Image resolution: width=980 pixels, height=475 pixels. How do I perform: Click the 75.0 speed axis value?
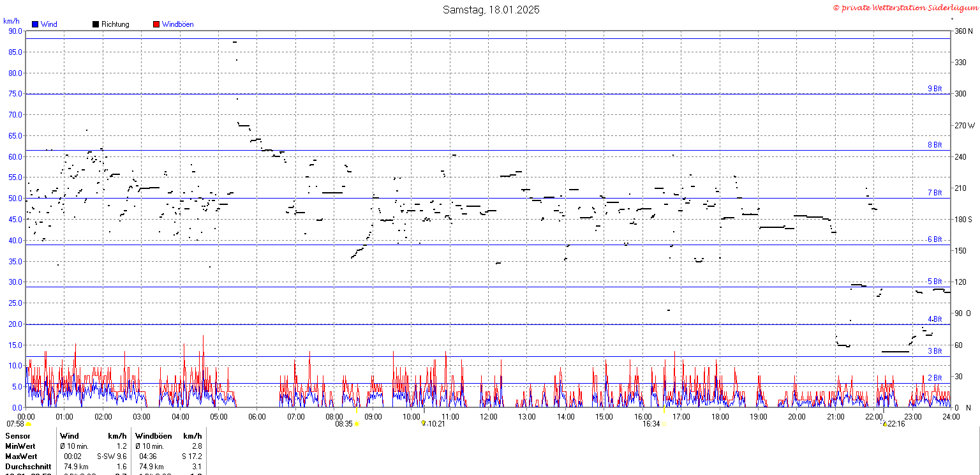point(15,94)
